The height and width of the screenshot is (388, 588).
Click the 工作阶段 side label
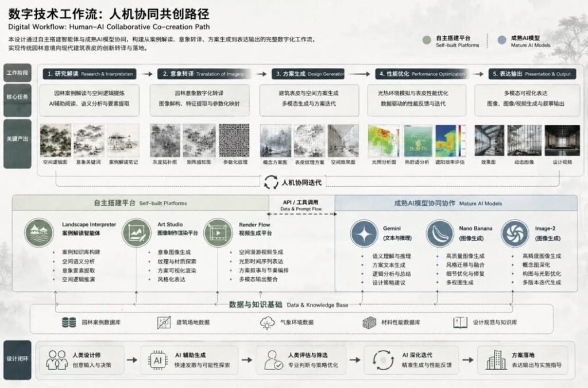[17, 73]
